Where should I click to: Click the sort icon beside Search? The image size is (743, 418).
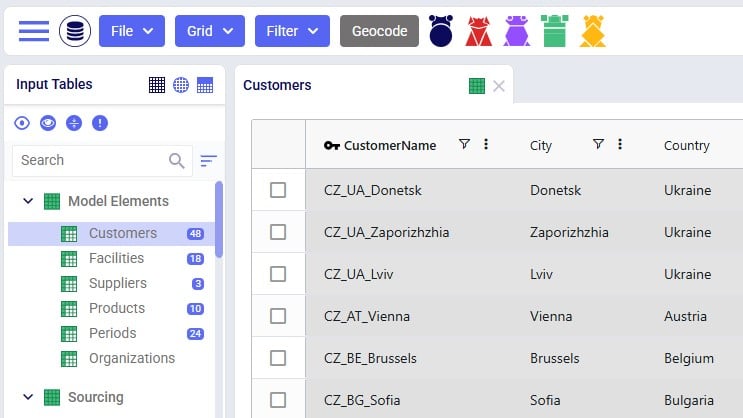[x=208, y=160]
